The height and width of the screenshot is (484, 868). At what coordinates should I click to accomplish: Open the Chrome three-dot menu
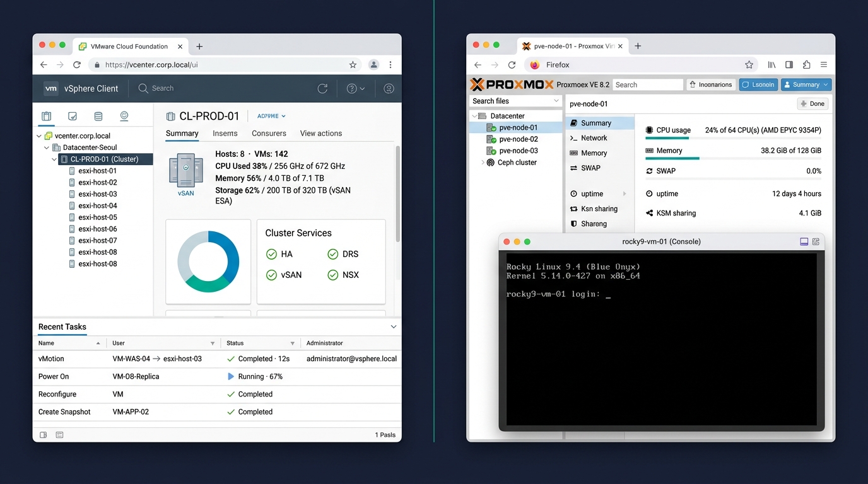coord(390,65)
